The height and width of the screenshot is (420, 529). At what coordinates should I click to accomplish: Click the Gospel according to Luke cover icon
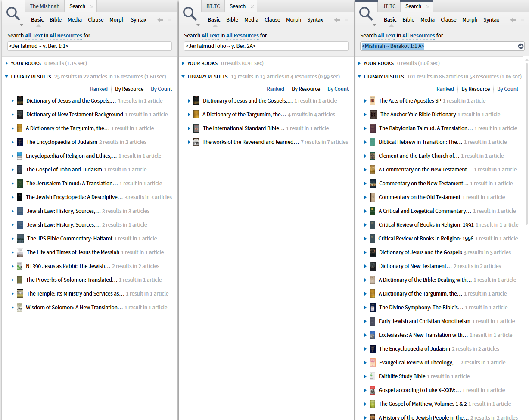tap(372, 390)
